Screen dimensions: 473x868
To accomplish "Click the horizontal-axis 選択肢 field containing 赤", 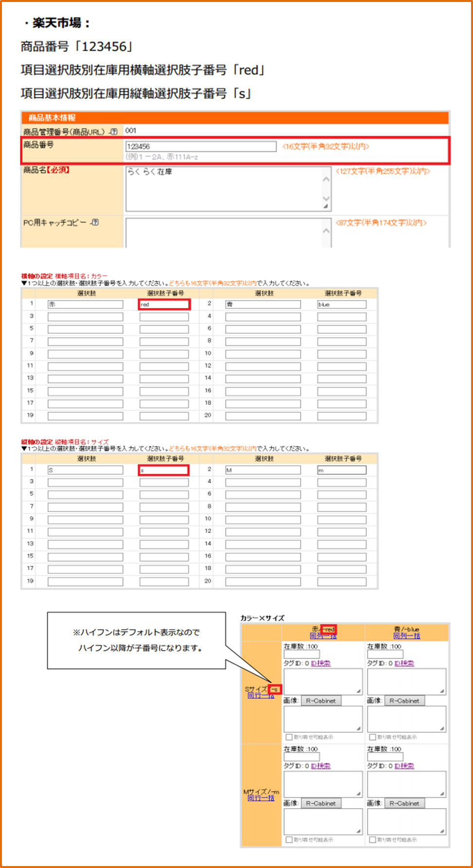I will click(x=85, y=304).
